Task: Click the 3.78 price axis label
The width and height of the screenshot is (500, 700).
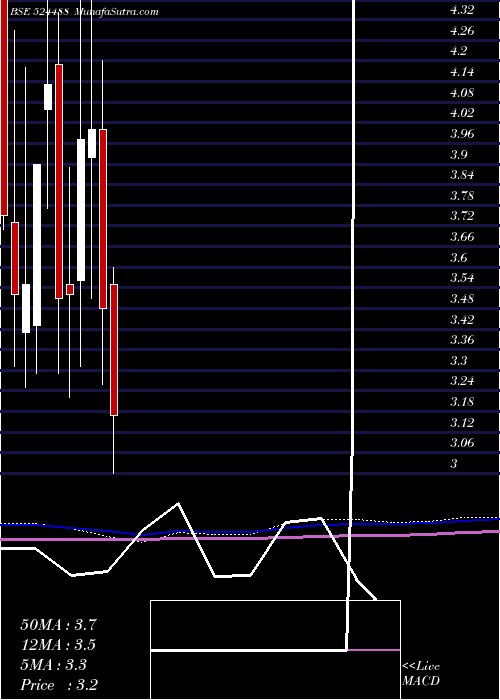Action: click(x=462, y=196)
